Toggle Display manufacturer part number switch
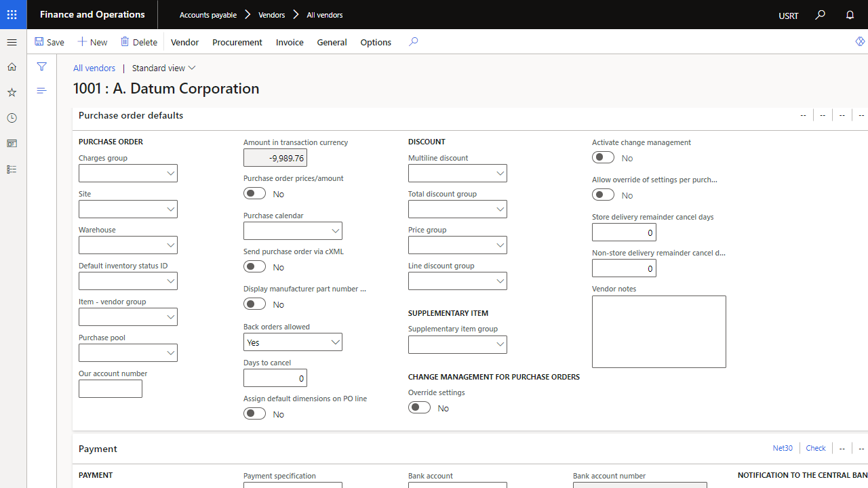 point(255,304)
